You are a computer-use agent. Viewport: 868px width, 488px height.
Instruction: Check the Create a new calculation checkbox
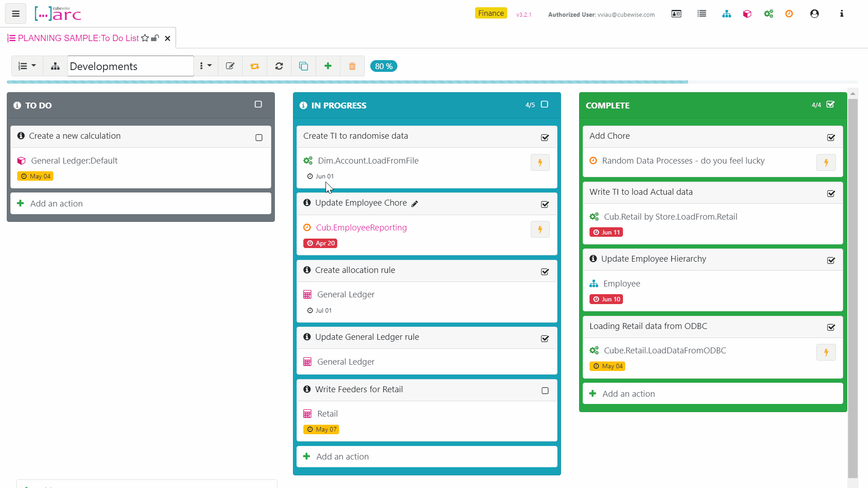[259, 137]
